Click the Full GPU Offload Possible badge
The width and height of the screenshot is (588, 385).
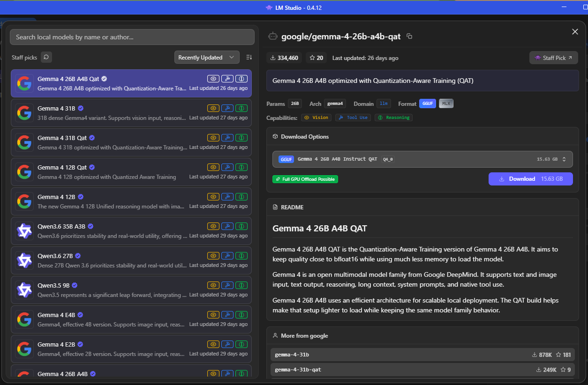[305, 179]
